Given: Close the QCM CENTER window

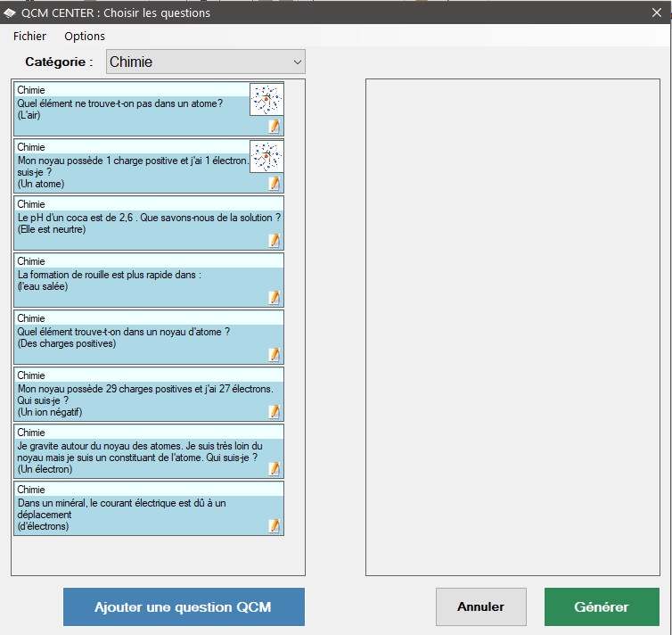Looking at the screenshot, I should click(656, 12).
